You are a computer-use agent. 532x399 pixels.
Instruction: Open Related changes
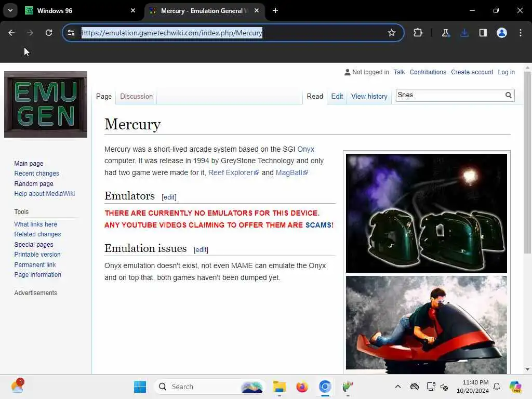point(37,234)
